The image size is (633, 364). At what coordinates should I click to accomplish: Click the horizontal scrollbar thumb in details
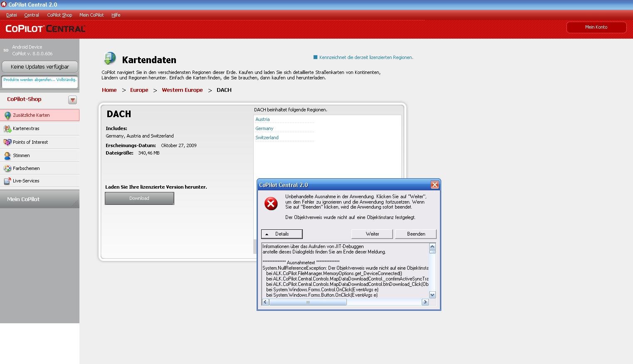[x=308, y=302]
